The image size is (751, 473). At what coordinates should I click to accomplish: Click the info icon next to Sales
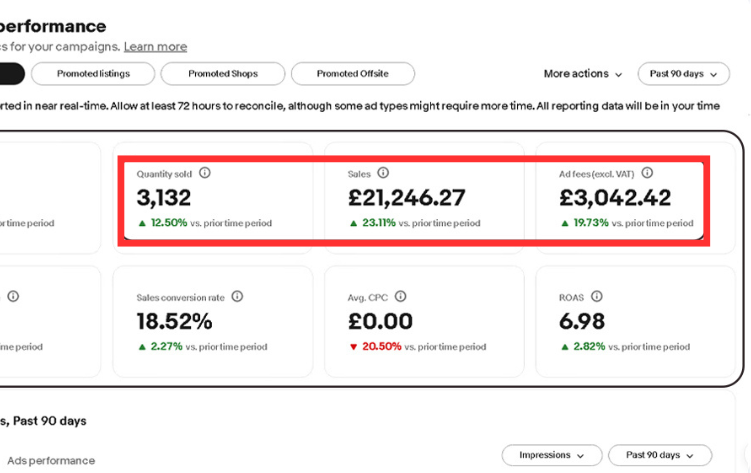coord(383,173)
